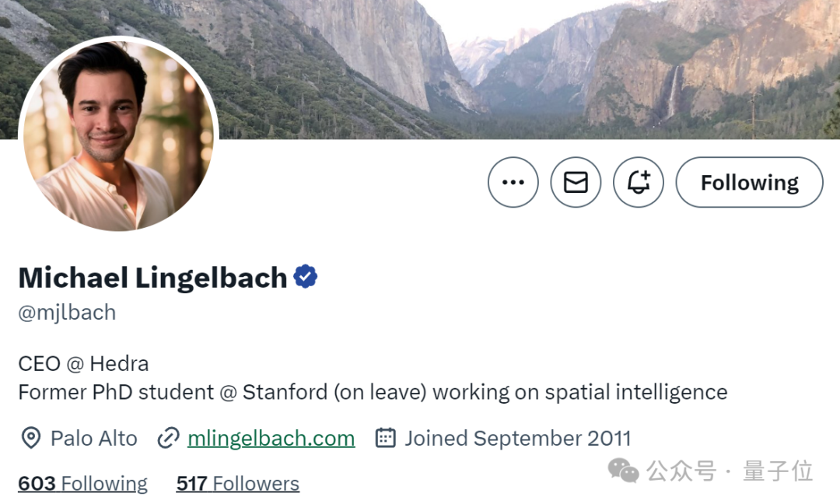Open the three-dot more options menu

click(x=513, y=183)
